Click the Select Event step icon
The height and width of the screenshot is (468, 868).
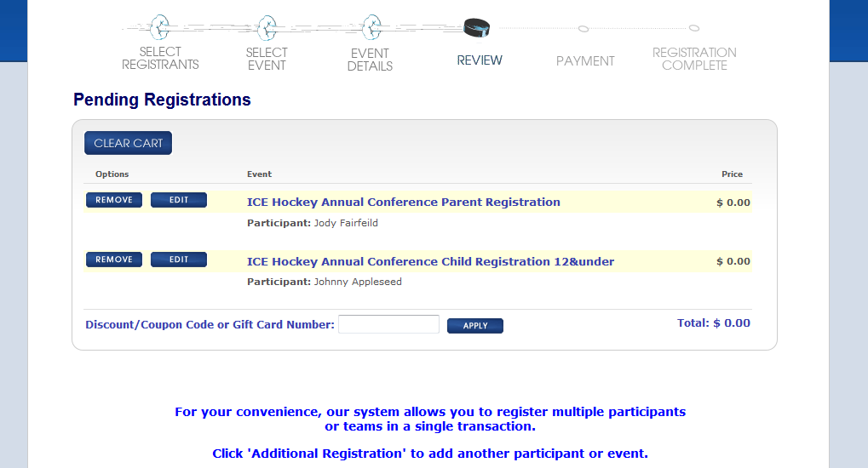point(267,27)
